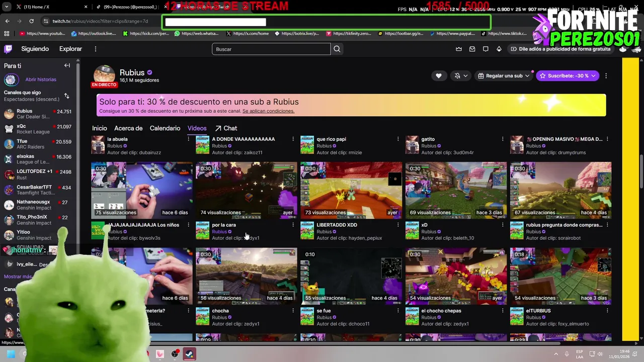The height and width of the screenshot is (362, 644).
Task: Open the youtube bookmark in bookmarks bar
Action: 43,34
